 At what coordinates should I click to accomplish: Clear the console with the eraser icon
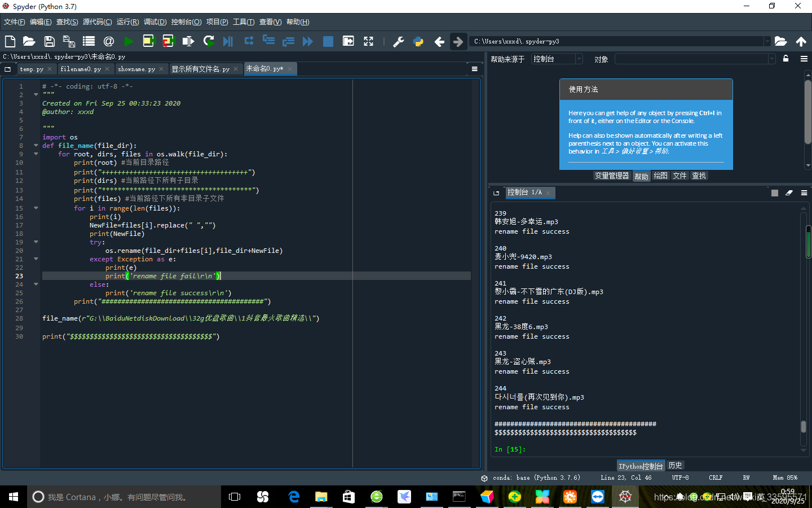pos(789,193)
